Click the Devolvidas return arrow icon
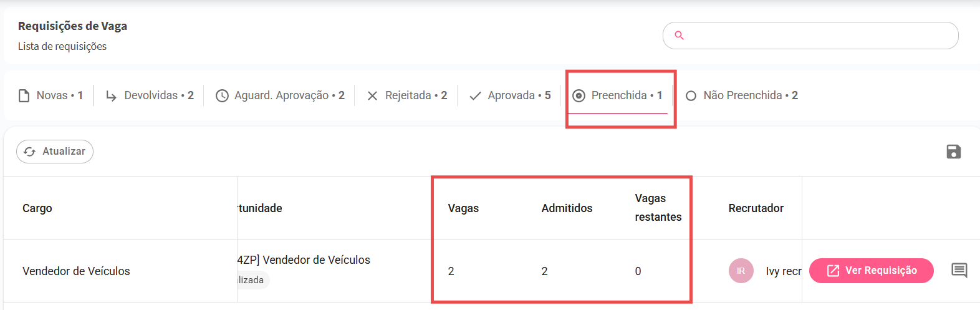 tap(112, 95)
